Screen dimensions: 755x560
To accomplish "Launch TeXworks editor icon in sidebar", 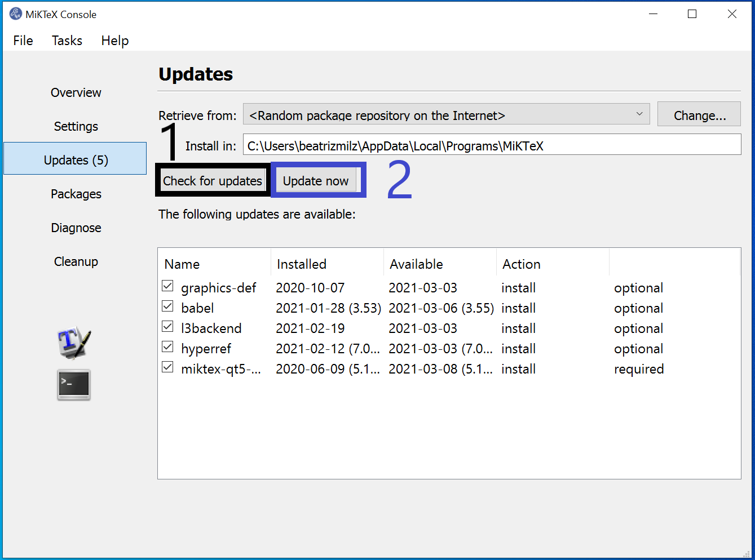I will (x=74, y=343).
